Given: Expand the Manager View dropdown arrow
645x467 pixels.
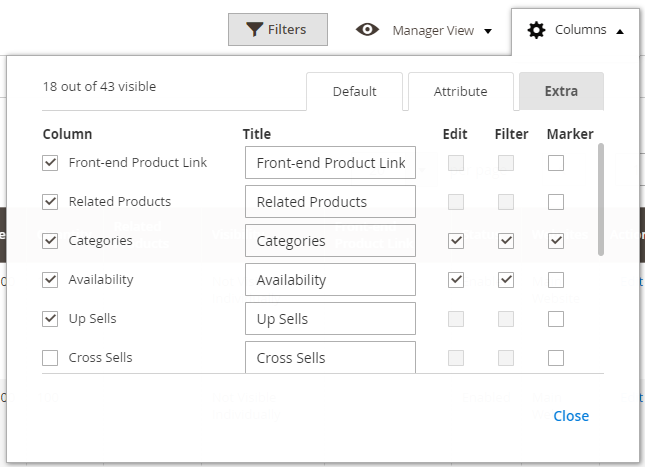Looking at the screenshot, I should (488, 31).
